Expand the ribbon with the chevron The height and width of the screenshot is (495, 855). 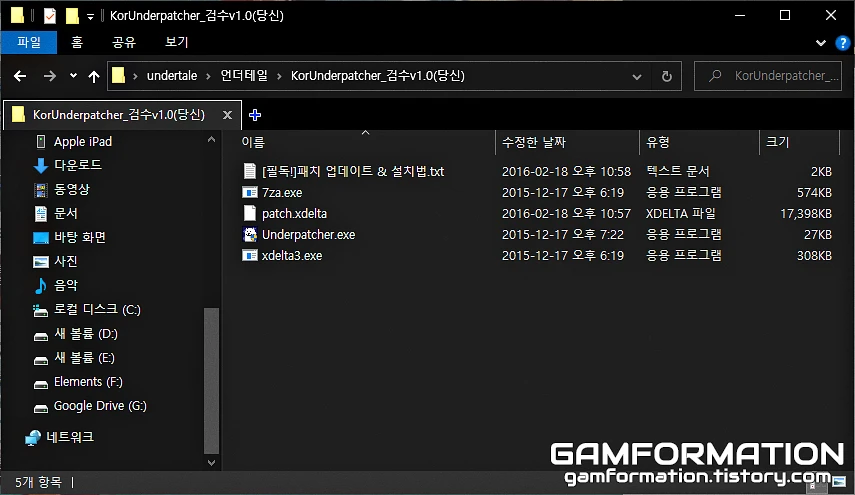click(x=820, y=43)
